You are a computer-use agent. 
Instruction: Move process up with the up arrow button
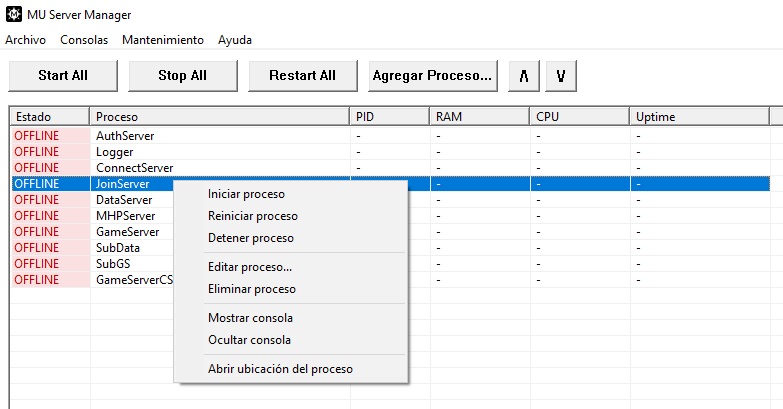(x=524, y=76)
